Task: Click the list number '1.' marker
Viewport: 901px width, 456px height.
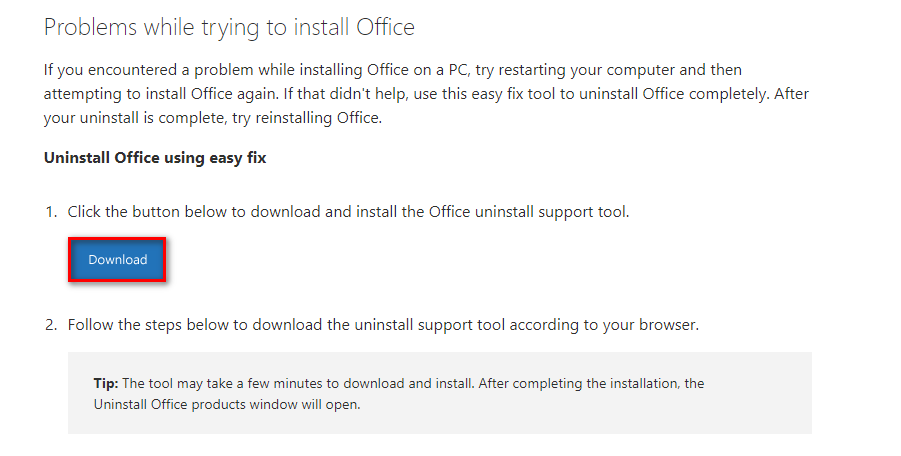Action: click(51, 212)
